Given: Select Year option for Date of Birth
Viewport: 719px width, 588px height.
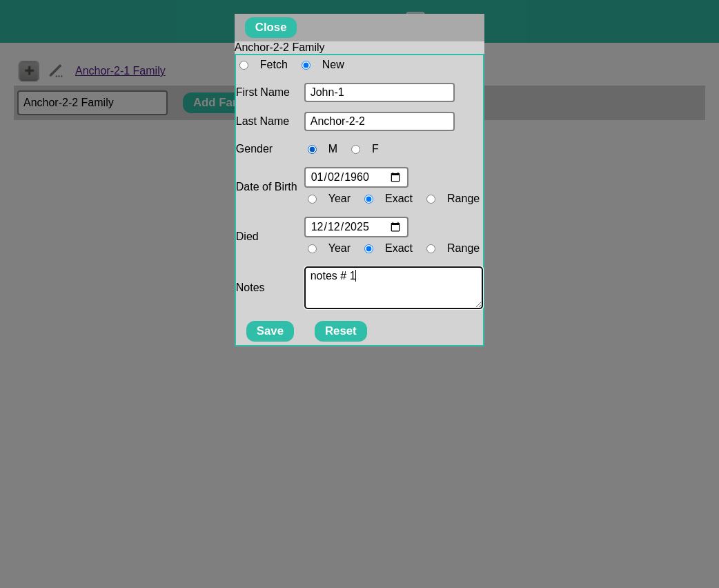Looking at the screenshot, I should click(312, 199).
